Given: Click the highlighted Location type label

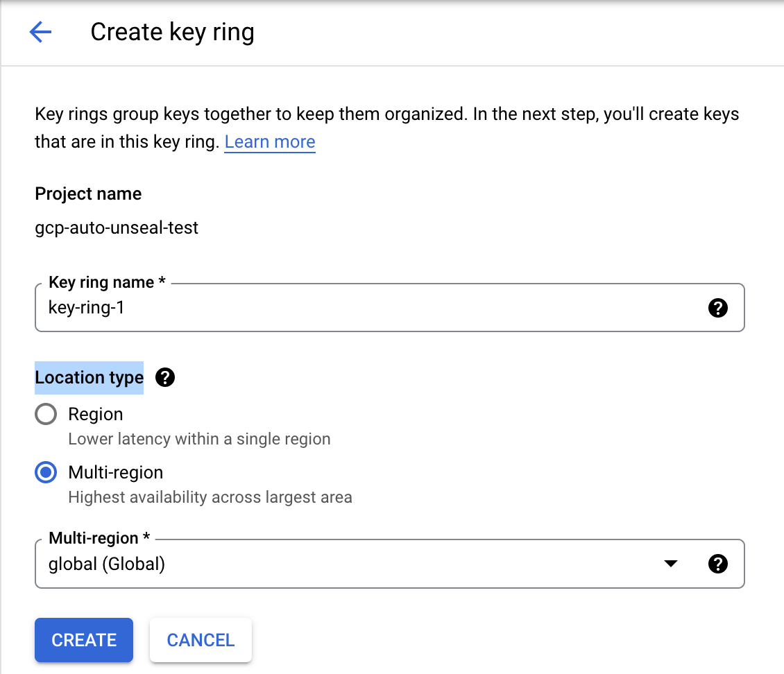Looking at the screenshot, I should (90, 378).
